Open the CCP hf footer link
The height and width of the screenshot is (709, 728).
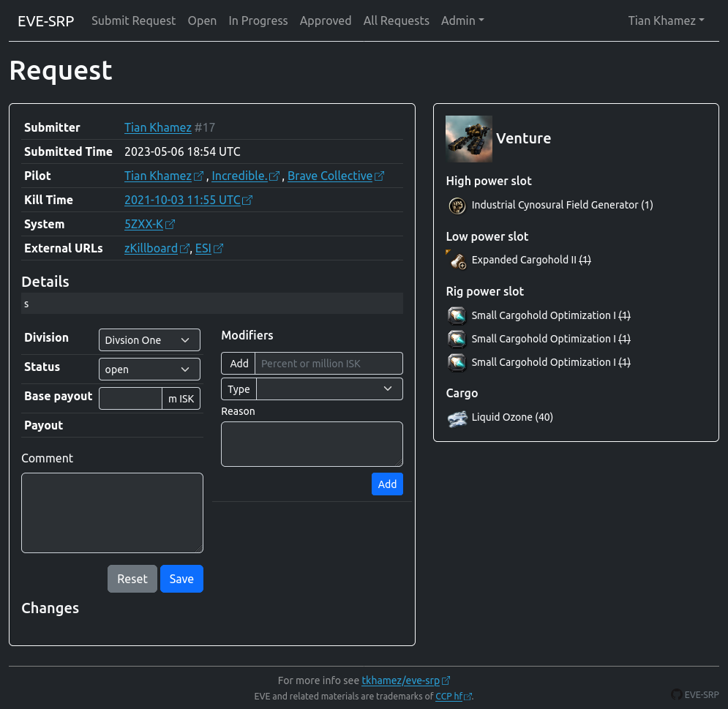[449, 697]
